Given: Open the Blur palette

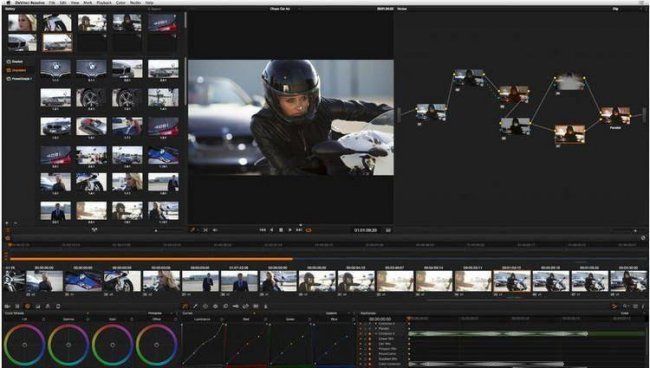Looking at the screenshot, I should point(226,306).
